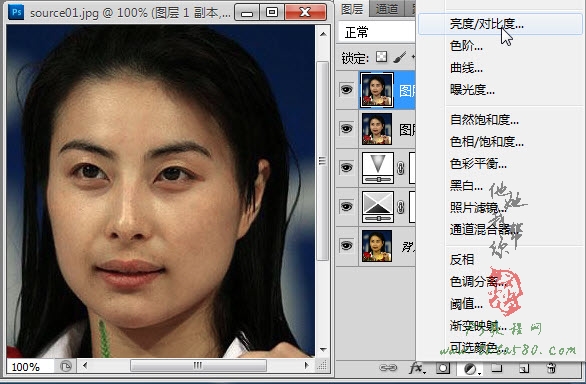Screen dimensions: 586x384
Task: Add a layer mask
Action: [x=443, y=368]
